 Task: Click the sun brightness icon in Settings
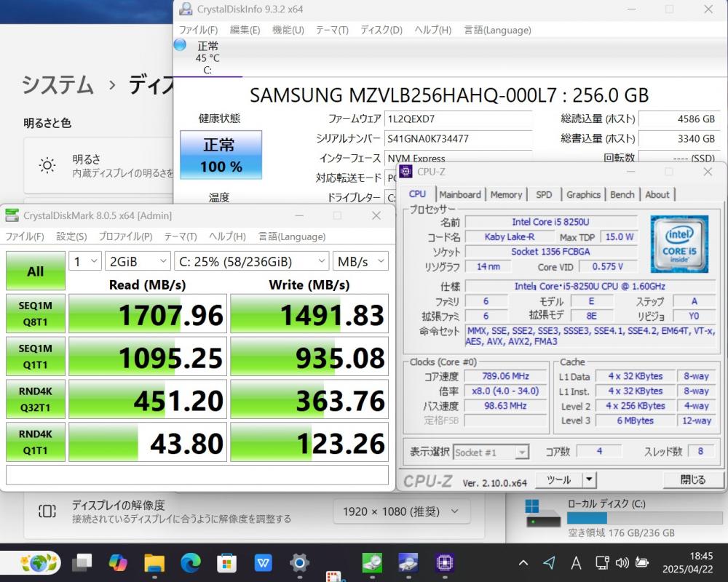[47, 165]
